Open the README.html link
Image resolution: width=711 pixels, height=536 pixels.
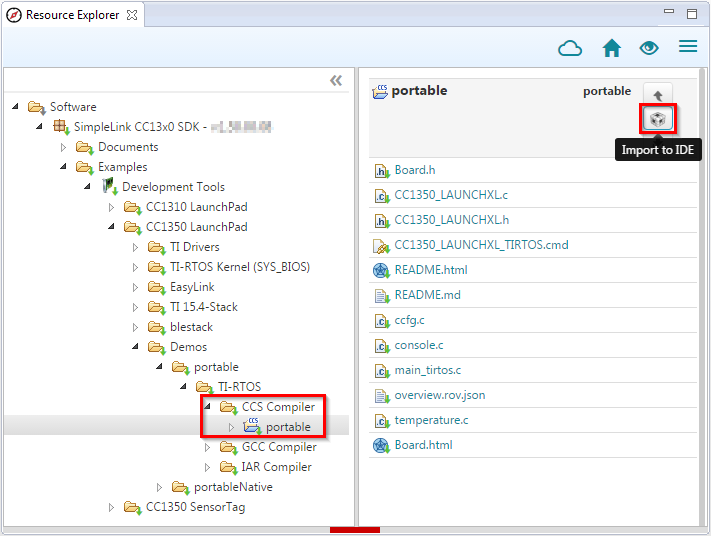point(431,270)
